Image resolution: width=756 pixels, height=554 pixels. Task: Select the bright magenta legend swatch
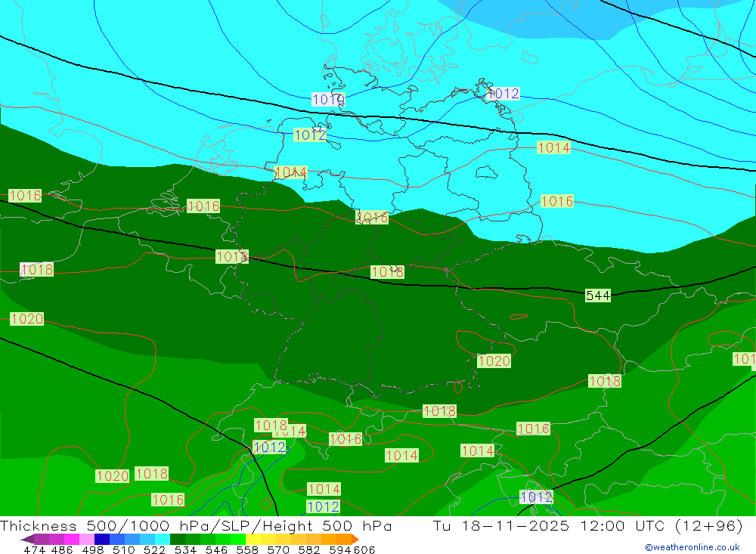pos(71,539)
